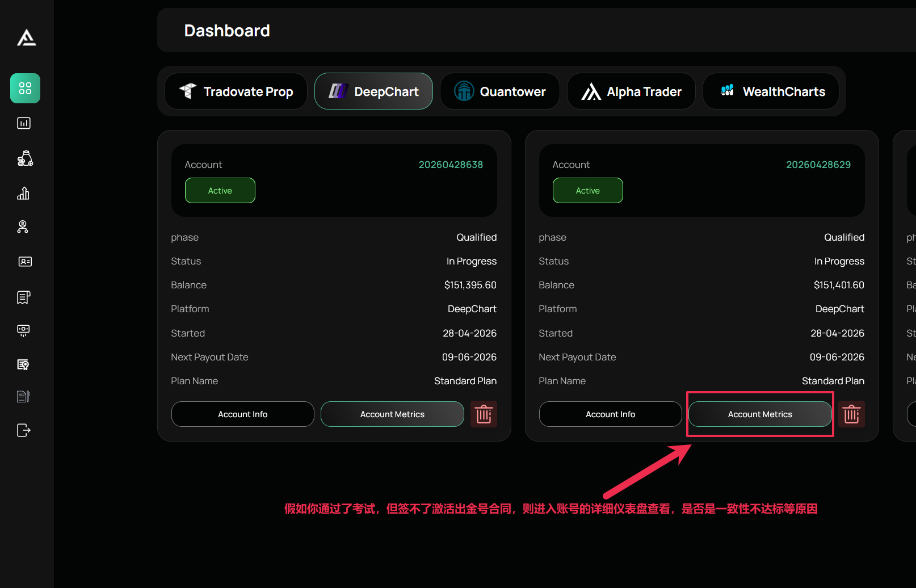Open the certificate ribbon sidebar icon
The image size is (916, 588).
23,364
